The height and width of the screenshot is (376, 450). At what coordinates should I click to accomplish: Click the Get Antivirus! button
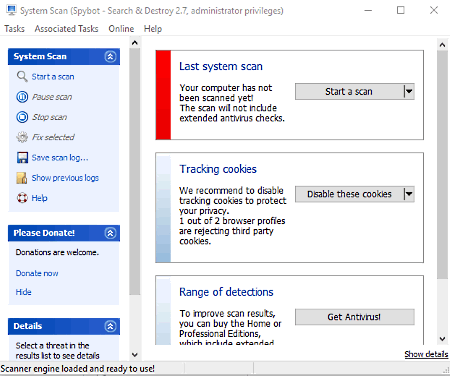pyautogui.click(x=355, y=317)
